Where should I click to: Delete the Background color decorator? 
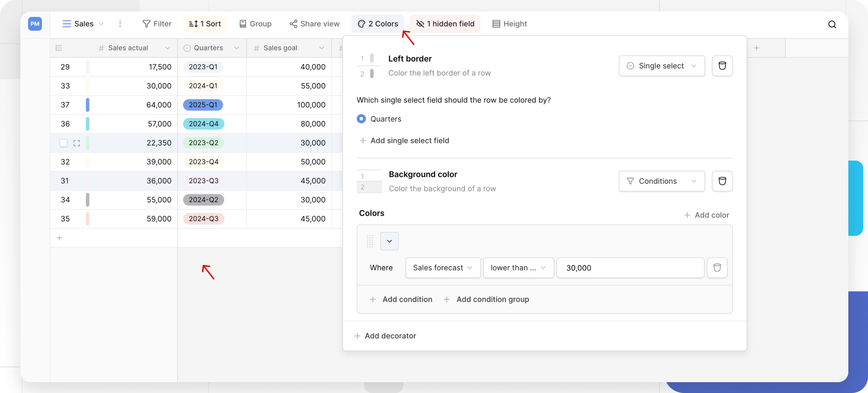pyautogui.click(x=722, y=181)
